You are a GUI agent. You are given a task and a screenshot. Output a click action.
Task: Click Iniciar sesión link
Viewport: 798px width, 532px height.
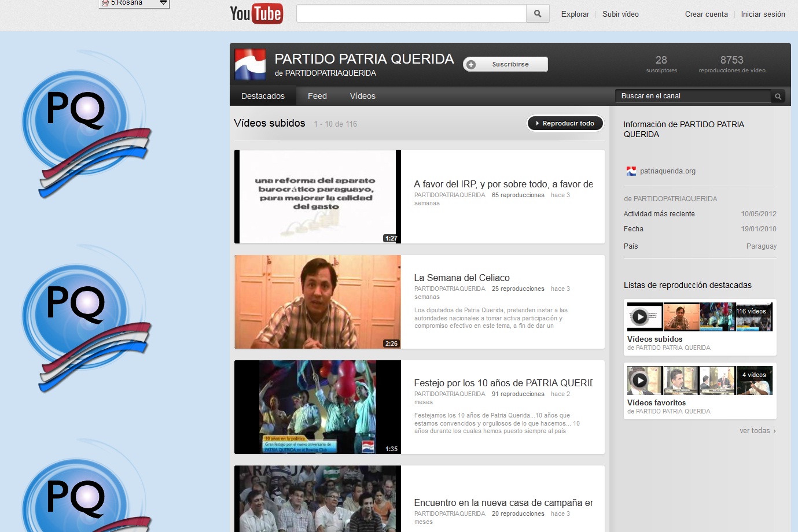(x=763, y=14)
